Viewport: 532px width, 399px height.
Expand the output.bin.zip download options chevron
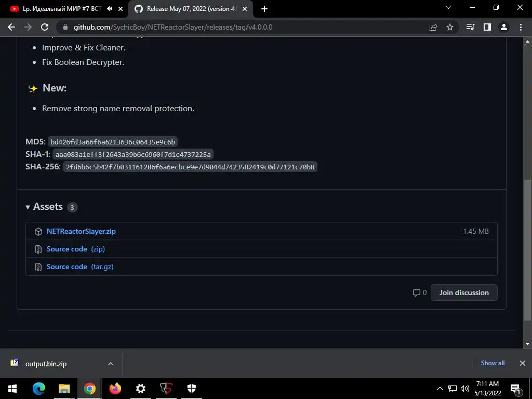111,364
